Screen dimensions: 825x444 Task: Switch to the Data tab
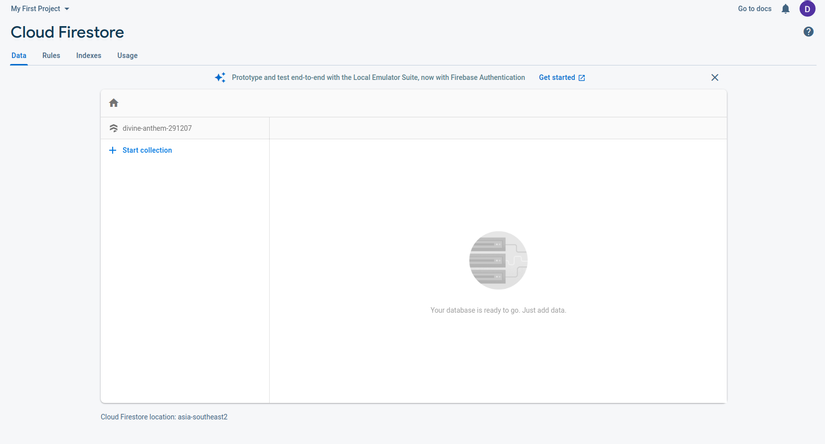click(19, 56)
